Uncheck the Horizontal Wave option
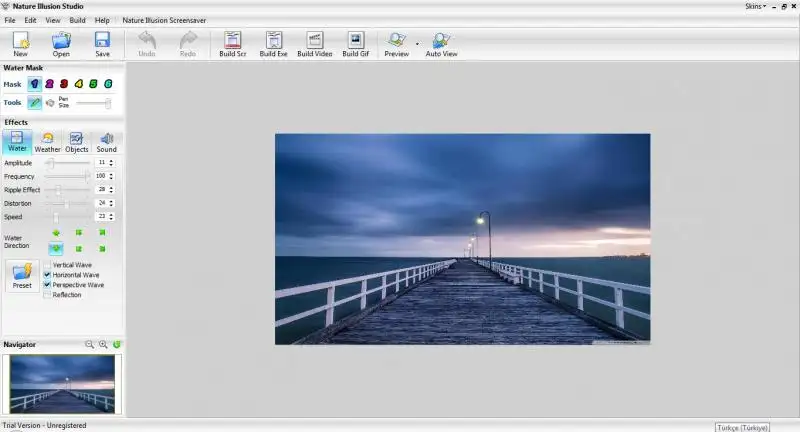Viewport: 800px width, 432px height. (47, 275)
